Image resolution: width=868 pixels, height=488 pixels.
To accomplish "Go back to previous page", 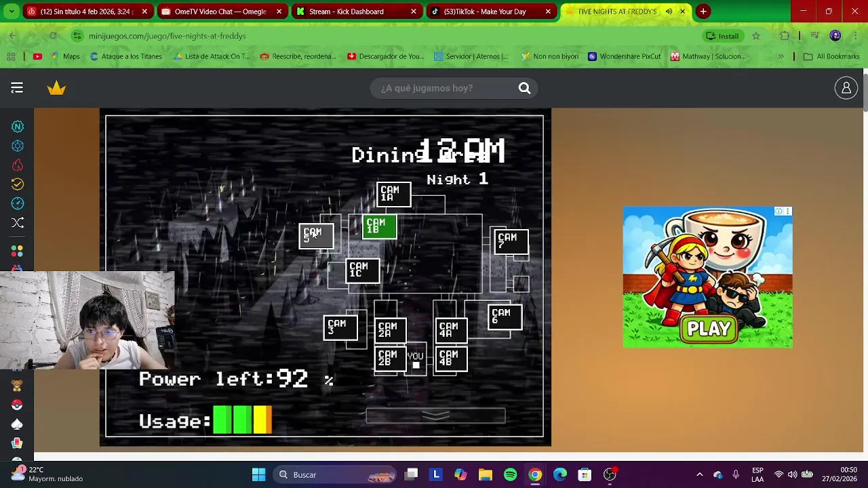I will point(13,36).
